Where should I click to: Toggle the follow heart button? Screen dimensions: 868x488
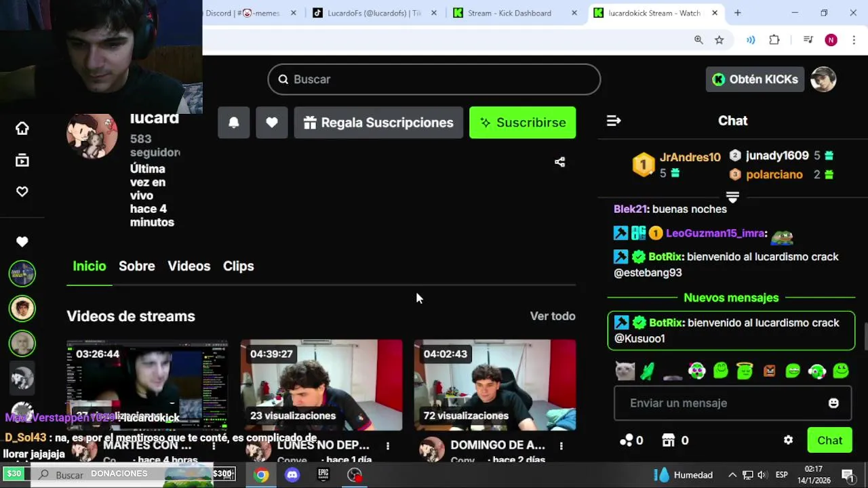[272, 123]
